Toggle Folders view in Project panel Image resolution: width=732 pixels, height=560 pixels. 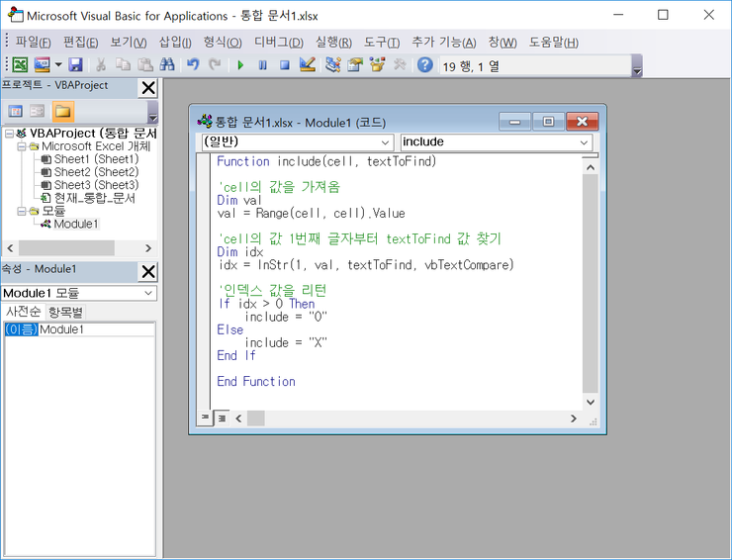(x=62, y=111)
